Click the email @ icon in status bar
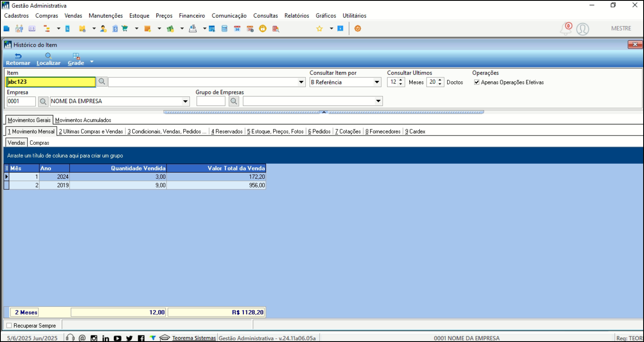This screenshot has height=342, width=644. (x=82, y=338)
